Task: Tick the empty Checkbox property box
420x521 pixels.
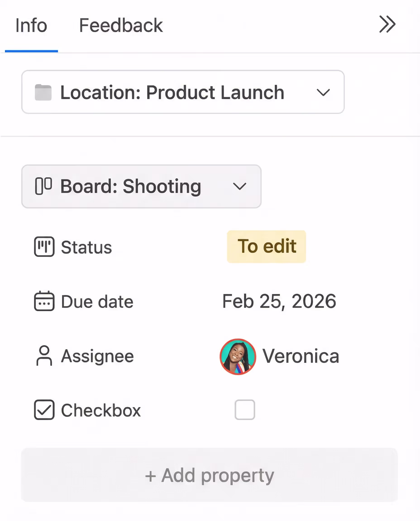Action: [245, 410]
